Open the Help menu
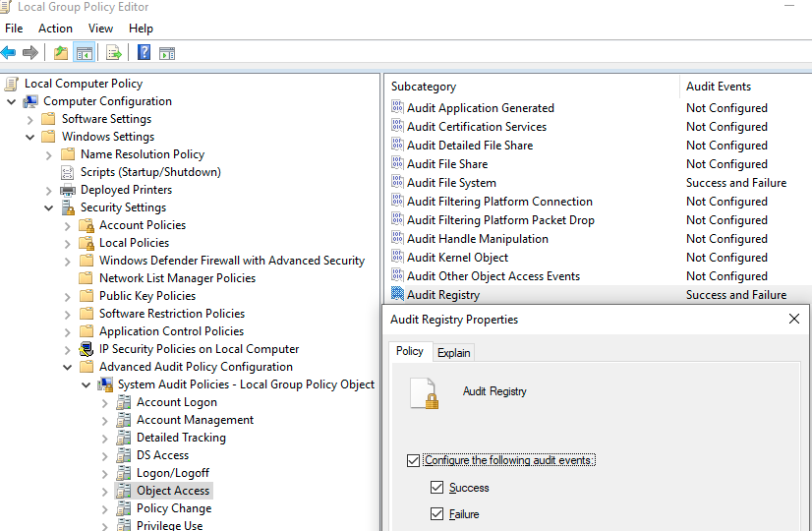 pyautogui.click(x=141, y=28)
